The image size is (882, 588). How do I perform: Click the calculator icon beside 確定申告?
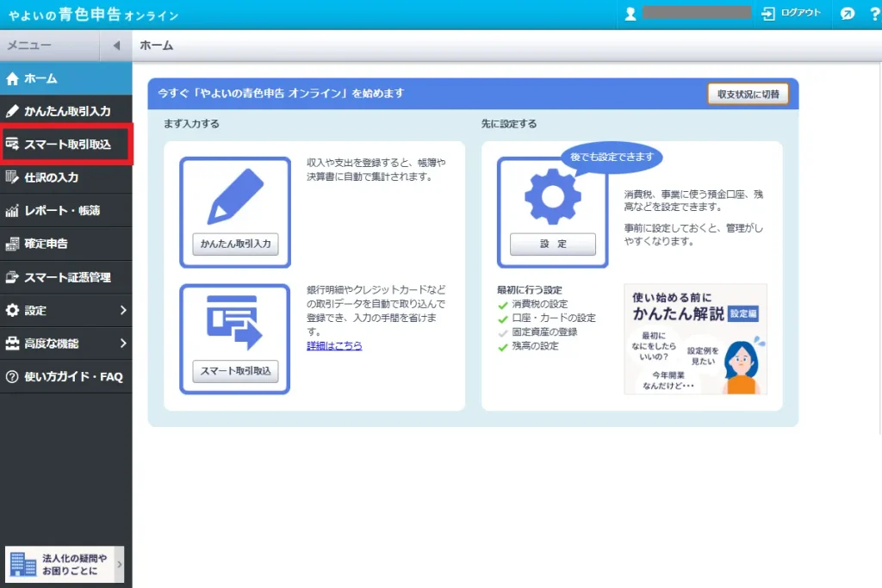[x=12, y=244]
